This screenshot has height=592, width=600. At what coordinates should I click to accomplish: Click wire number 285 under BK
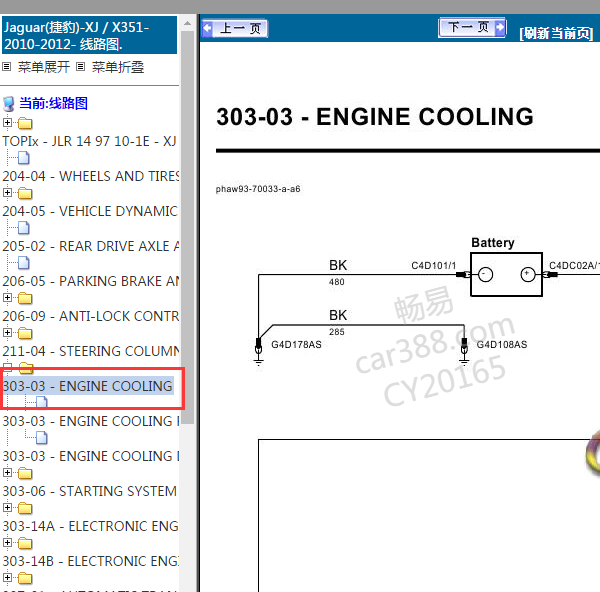point(337,332)
